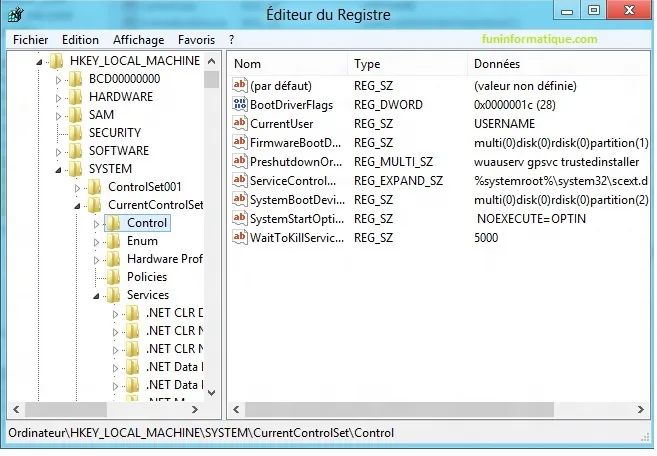Select the SECURITY key label
The width and height of the screenshot is (657, 456).
[115, 133]
